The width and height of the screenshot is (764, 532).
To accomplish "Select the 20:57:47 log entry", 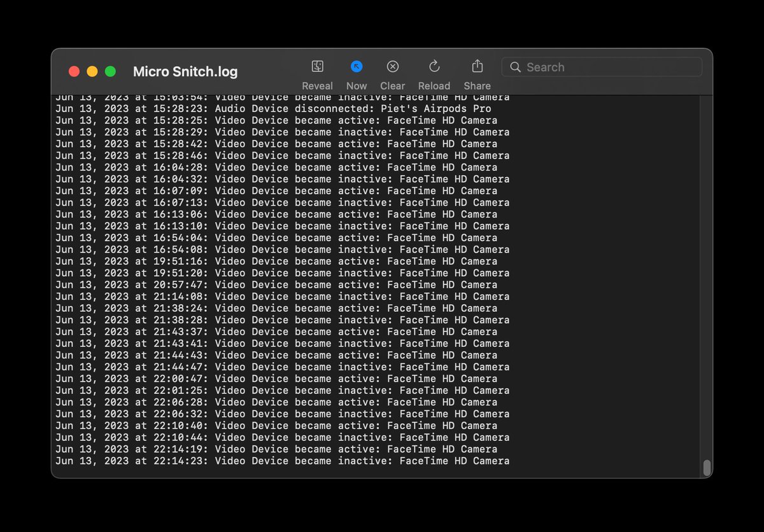I will click(x=276, y=285).
